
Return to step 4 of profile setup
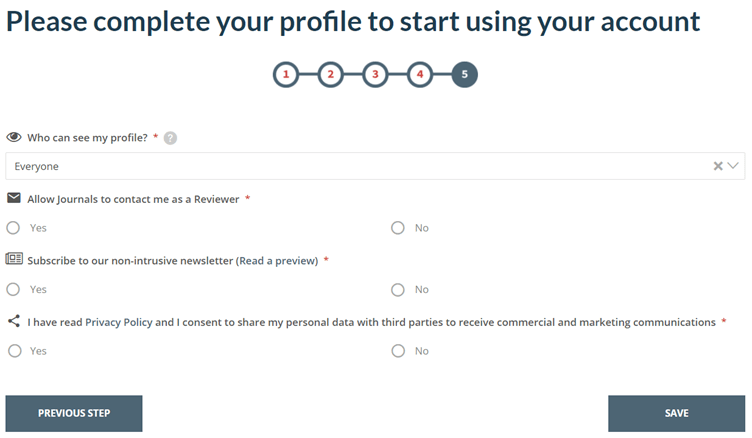point(420,74)
